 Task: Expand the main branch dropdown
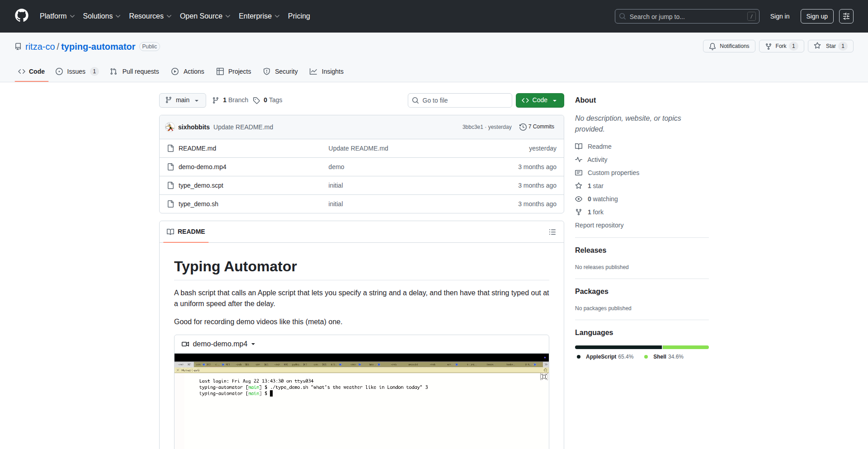[x=182, y=100]
